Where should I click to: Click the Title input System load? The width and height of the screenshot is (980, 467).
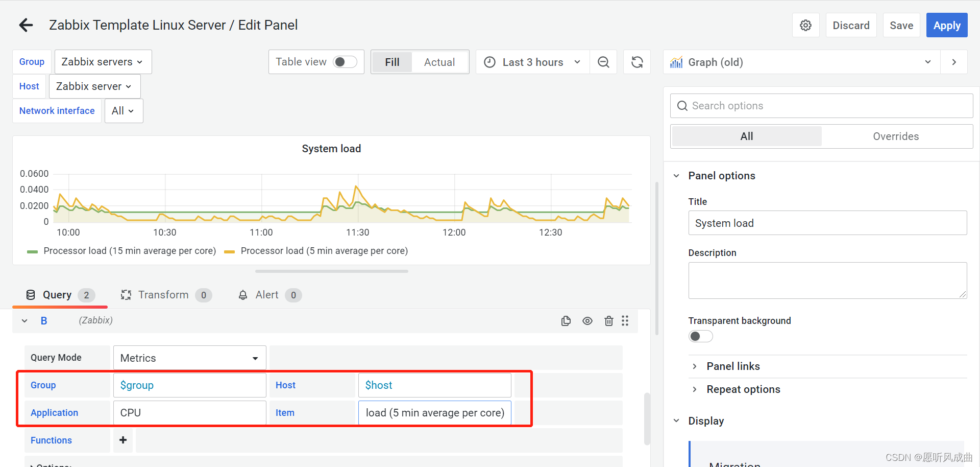(x=827, y=223)
